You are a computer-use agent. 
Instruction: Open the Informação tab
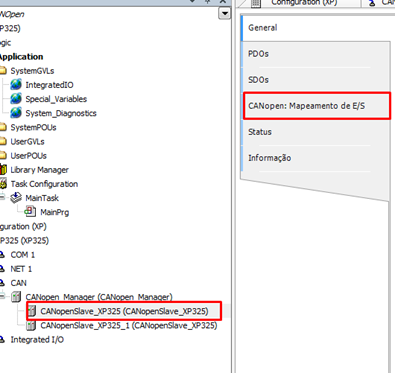pos(316,158)
